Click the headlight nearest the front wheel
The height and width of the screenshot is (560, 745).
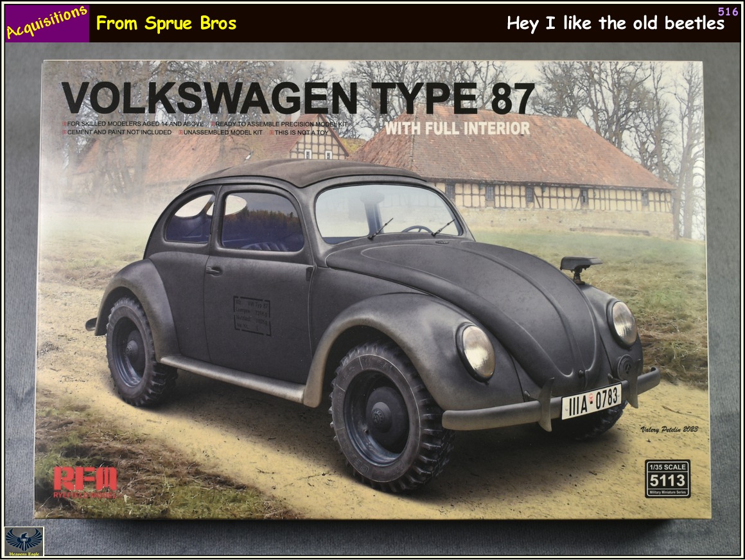476,351
